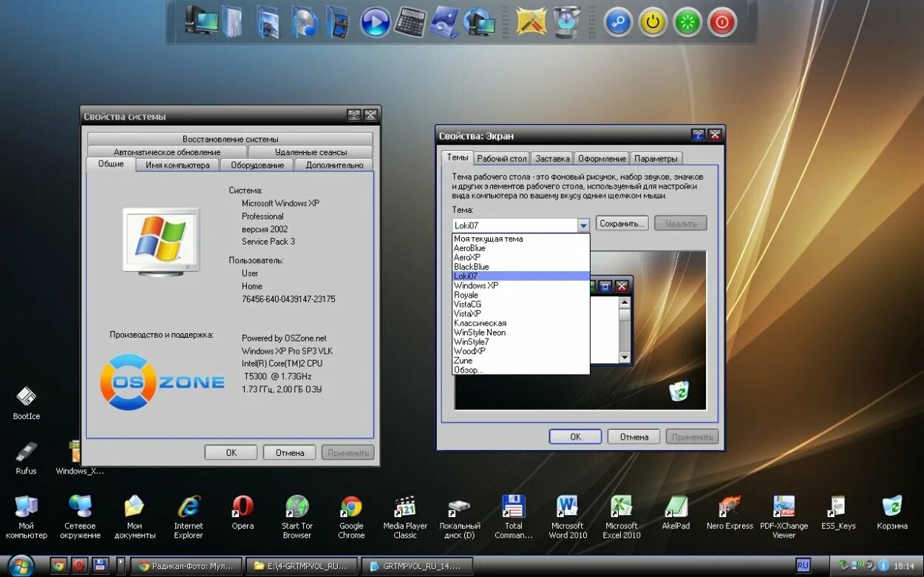Select Обзор... entry in theme list
Viewport: 924px width, 577px height.
pos(521,369)
